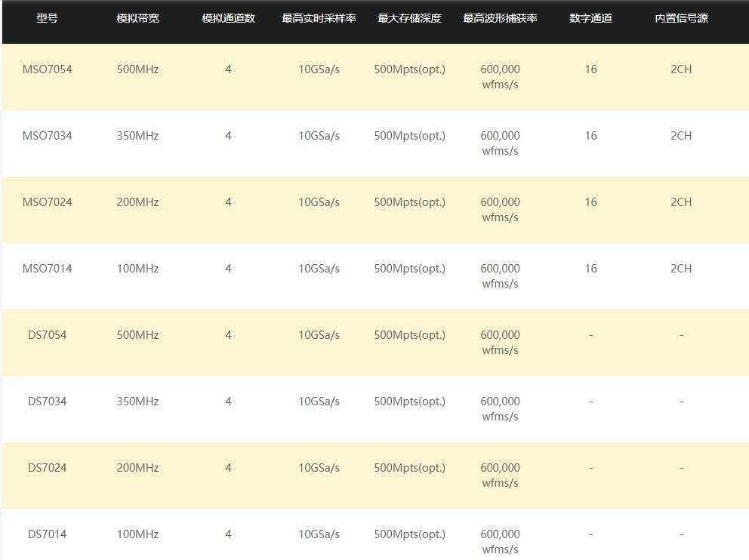Screen dimensions: 749x560
Task: Click channel count 4 in MSO7024 row
Action: [228, 202]
